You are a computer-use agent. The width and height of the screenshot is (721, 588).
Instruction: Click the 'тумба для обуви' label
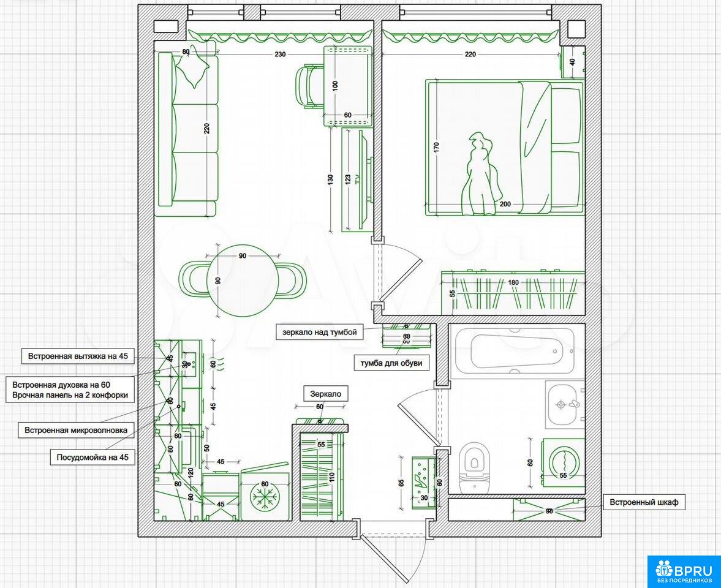[x=391, y=363]
